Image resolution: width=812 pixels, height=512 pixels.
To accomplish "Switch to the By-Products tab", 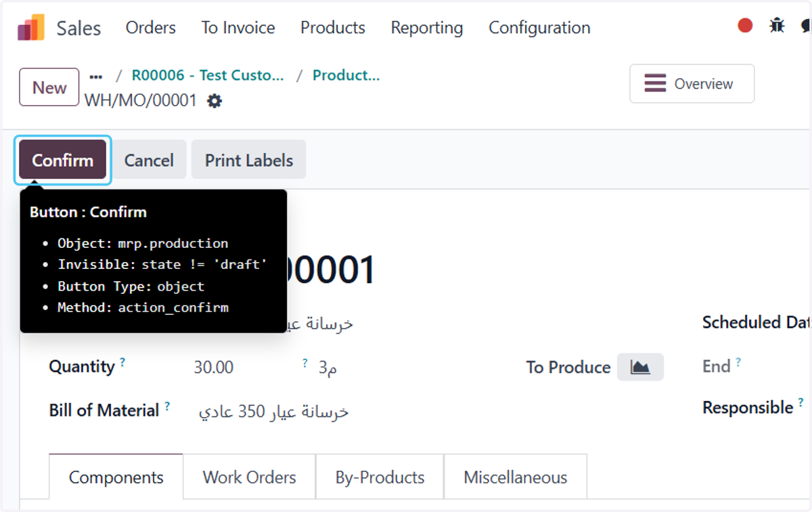I will [x=380, y=477].
